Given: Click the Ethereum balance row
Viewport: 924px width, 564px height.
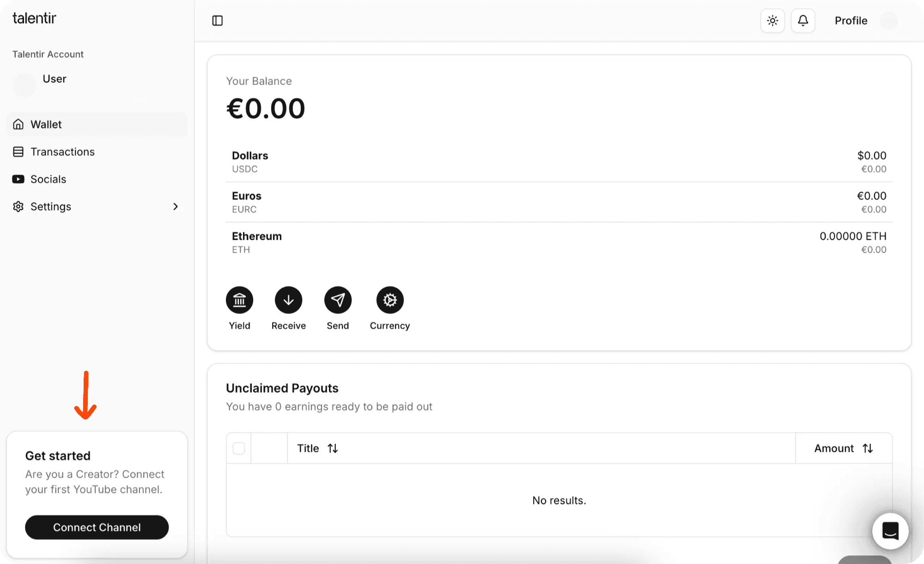Looking at the screenshot, I should pyautogui.click(x=559, y=243).
